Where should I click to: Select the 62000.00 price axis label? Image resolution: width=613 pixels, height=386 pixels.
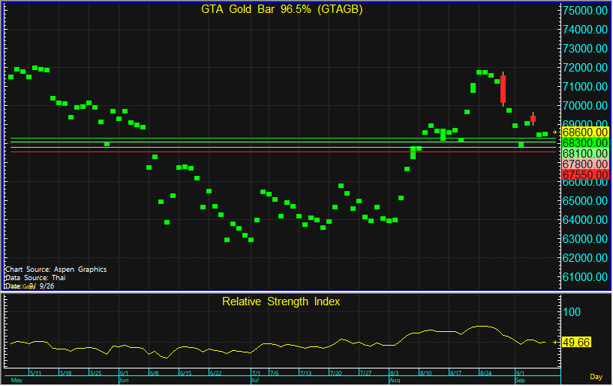point(585,258)
